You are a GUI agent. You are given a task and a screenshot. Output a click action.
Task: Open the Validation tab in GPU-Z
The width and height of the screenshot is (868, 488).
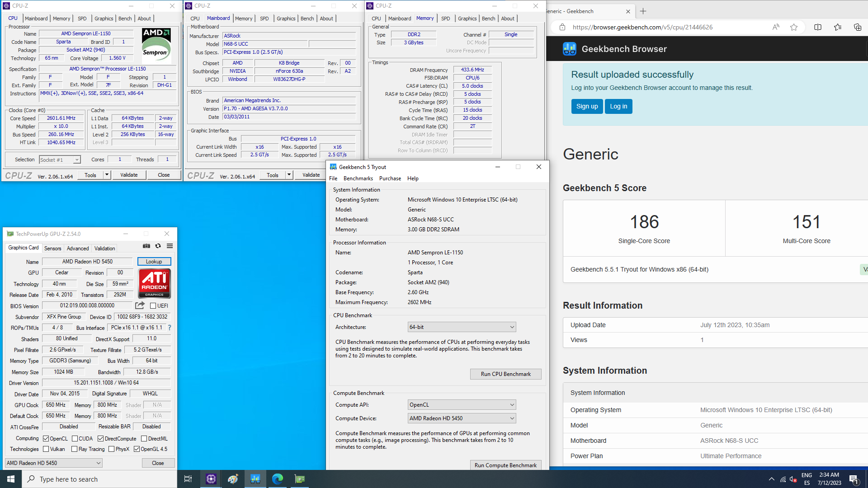tap(104, 249)
